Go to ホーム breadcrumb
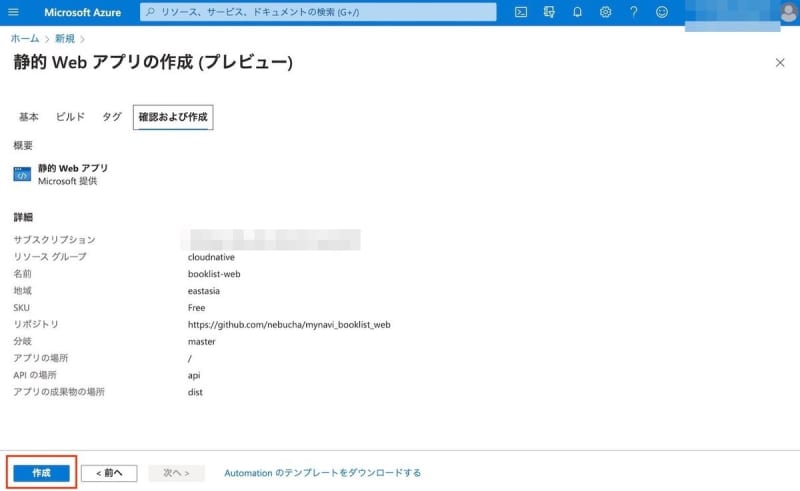800x491 pixels. tap(25, 39)
